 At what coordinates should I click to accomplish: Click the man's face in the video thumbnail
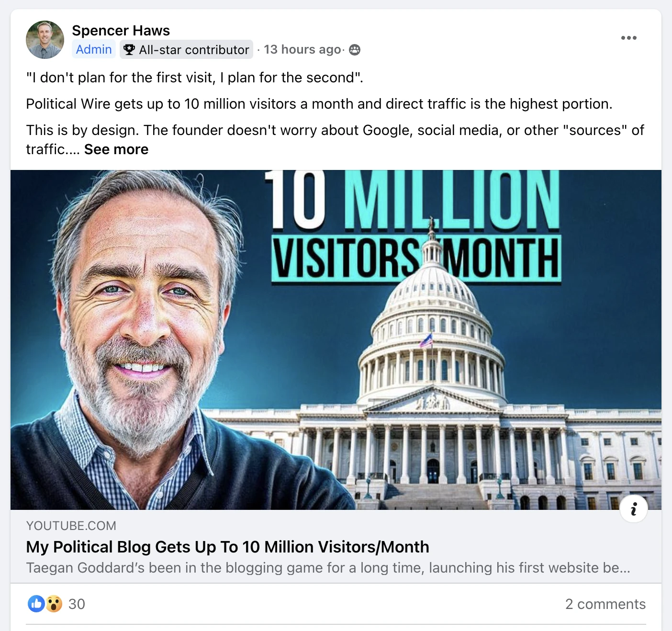click(144, 311)
